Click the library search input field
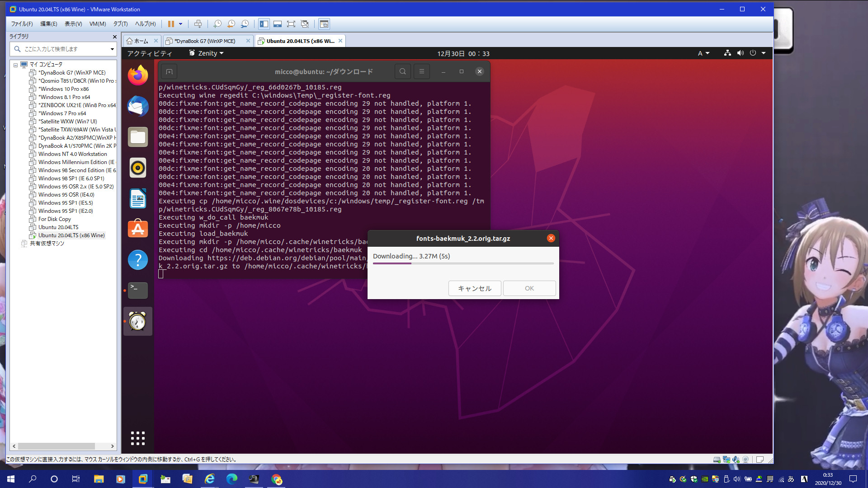This screenshot has width=868, height=488. click(x=63, y=49)
